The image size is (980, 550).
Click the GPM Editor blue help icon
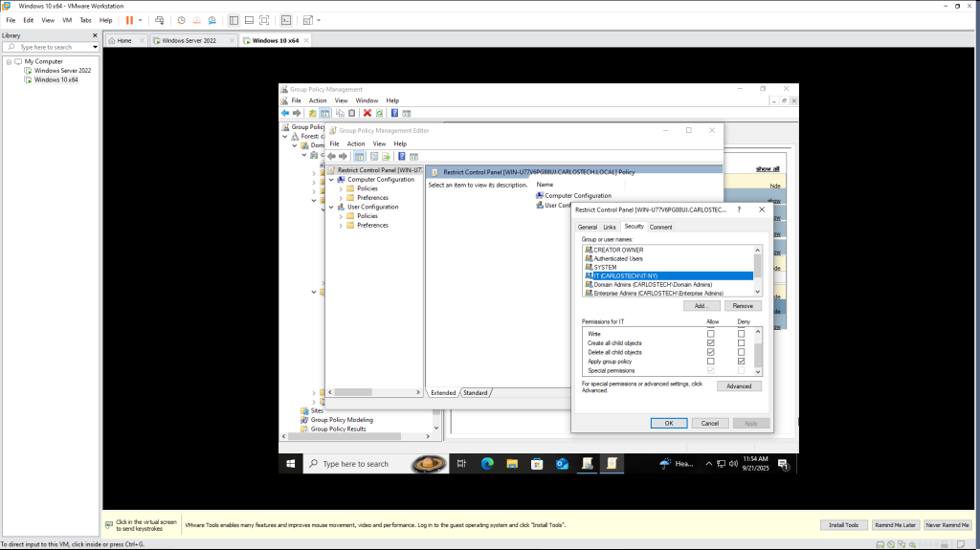[401, 156]
